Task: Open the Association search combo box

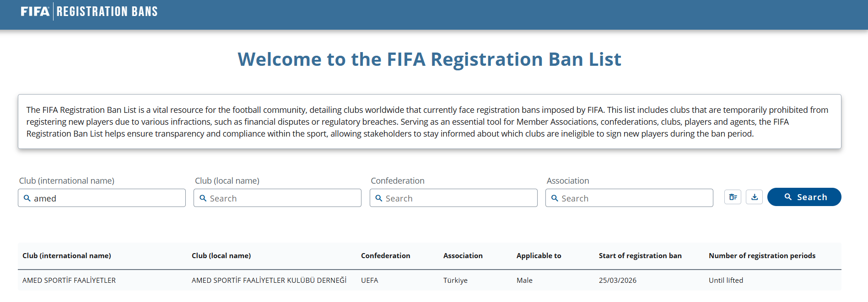Action: (634, 198)
